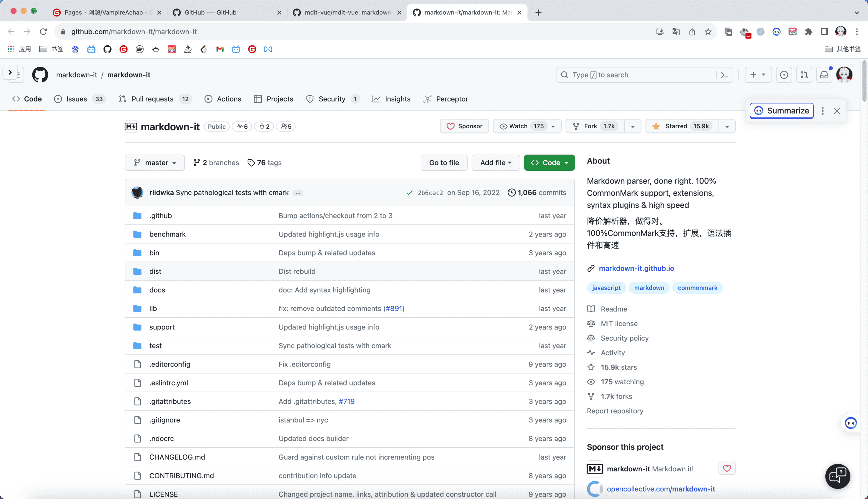Expand the Add file dropdown
This screenshot has width=868, height=499.
point(496,163)
